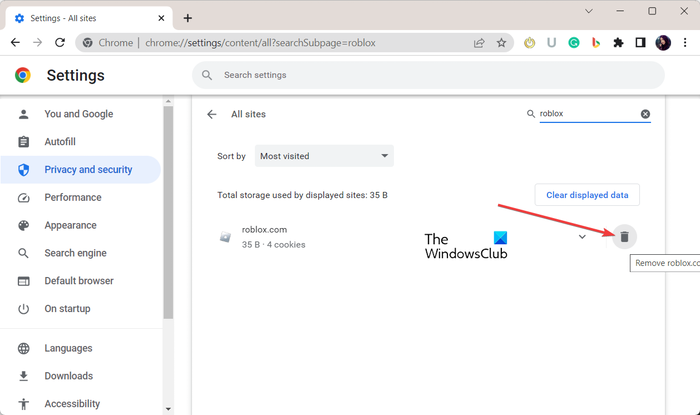Click the search magnifier beside roblox field
This screenshot has height=415, width=700.
click(531, 114)
